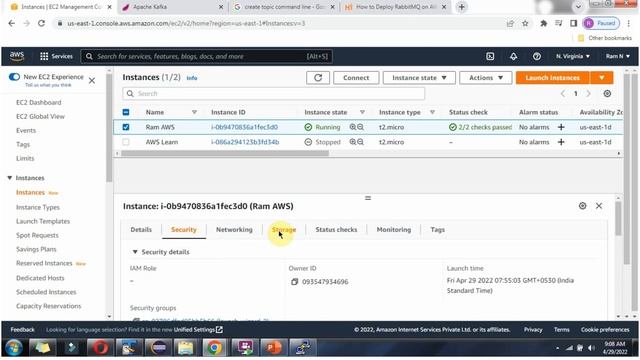Sort by the Name column arrow
The height and width of the screenshot is (360, 640).
pyautogui.click(x=194, y=112)
